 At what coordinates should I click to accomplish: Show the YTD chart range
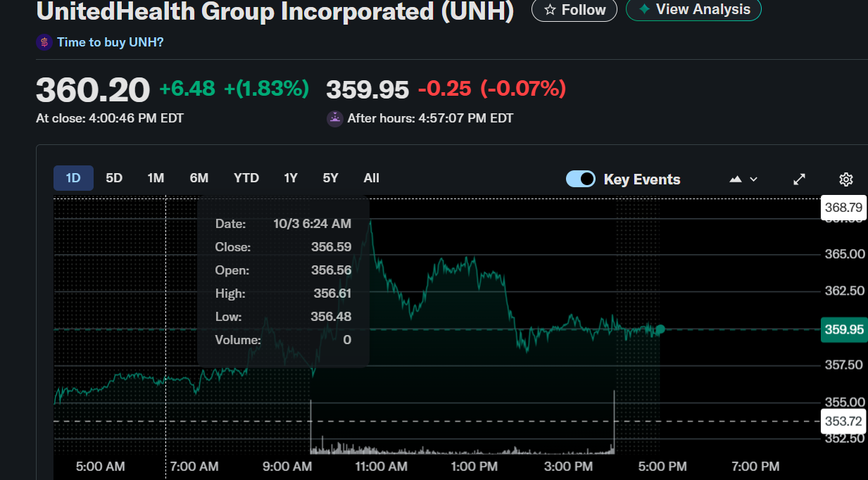(246, 178)
